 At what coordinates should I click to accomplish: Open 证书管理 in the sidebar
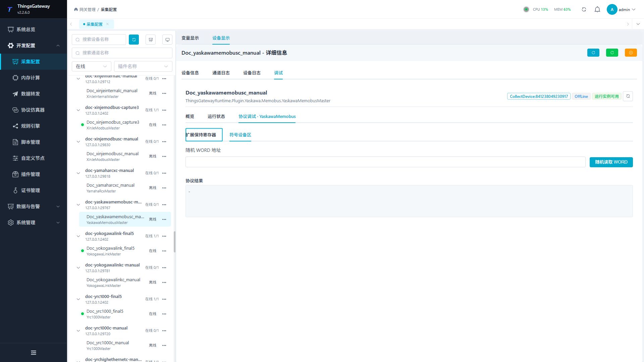coord(34,190)
